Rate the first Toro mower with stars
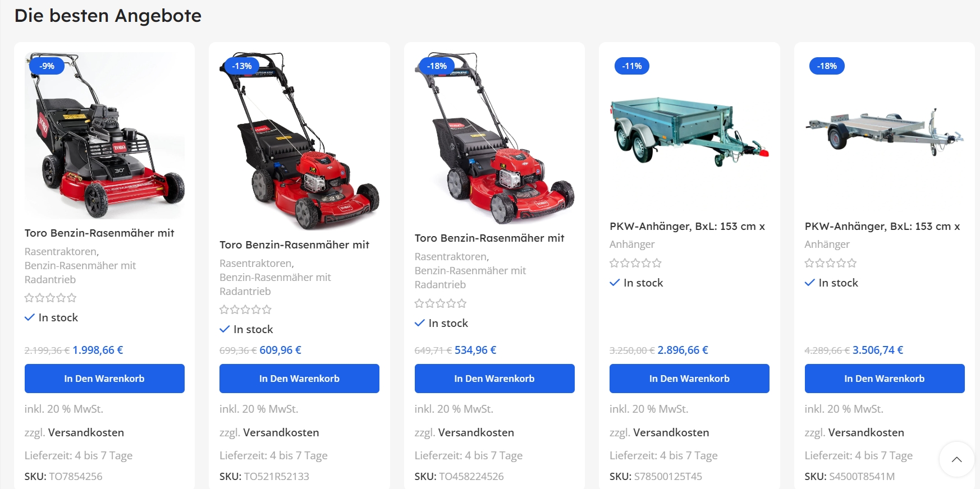 pos(51,298)
